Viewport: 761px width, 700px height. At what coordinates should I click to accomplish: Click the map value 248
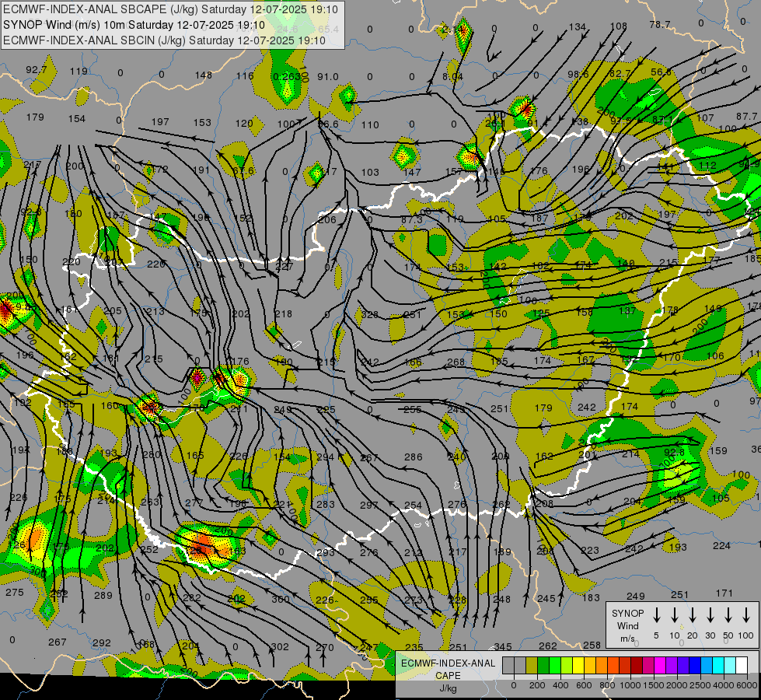[x=501, y=599]
